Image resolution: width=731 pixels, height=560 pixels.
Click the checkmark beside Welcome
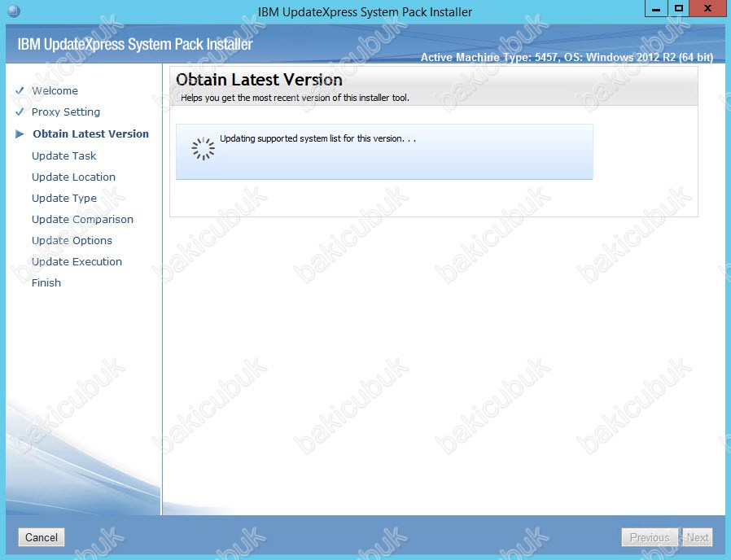[x=19, y=90]
